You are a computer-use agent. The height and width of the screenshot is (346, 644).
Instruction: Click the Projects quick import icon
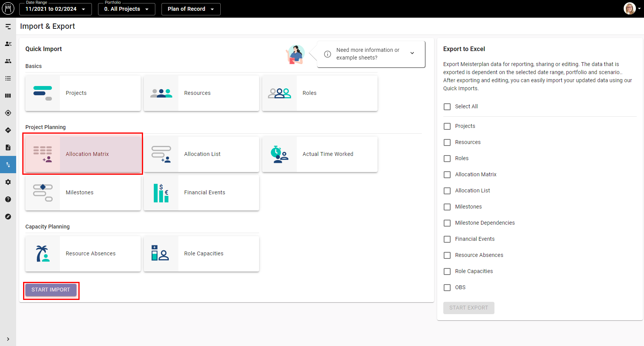(x=43, y=93)
